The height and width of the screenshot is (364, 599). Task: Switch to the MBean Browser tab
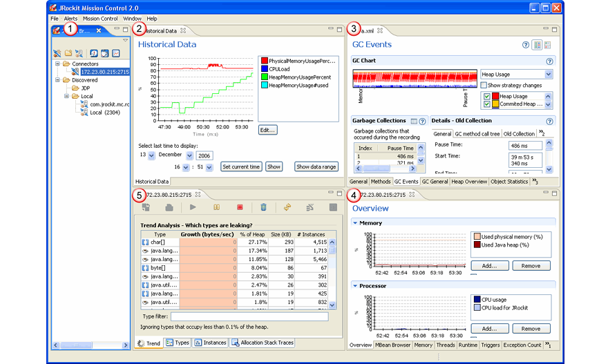pos(392,345)
